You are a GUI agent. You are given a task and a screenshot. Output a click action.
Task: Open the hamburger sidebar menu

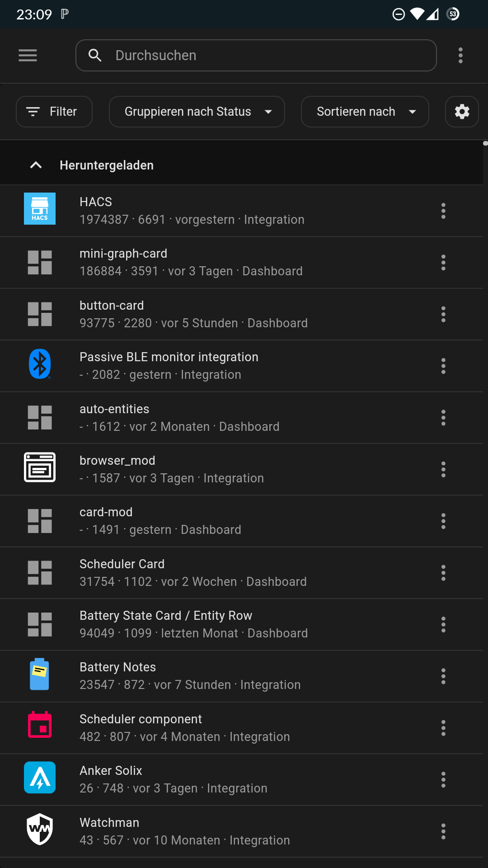28,56
